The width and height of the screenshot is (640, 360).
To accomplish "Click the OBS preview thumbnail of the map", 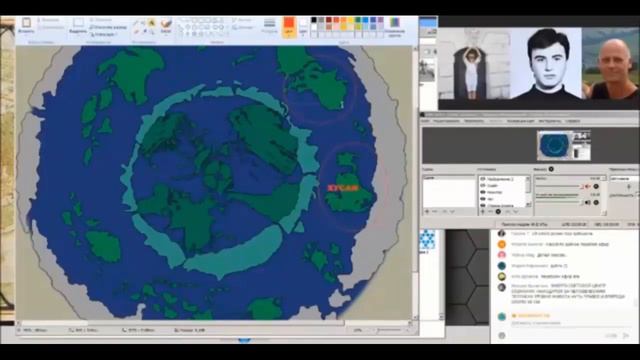I will 564,146.
